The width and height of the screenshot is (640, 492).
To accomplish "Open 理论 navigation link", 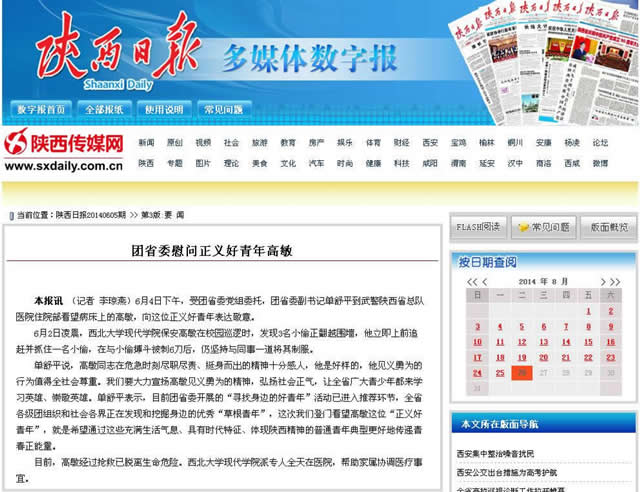I will [231, 163].
